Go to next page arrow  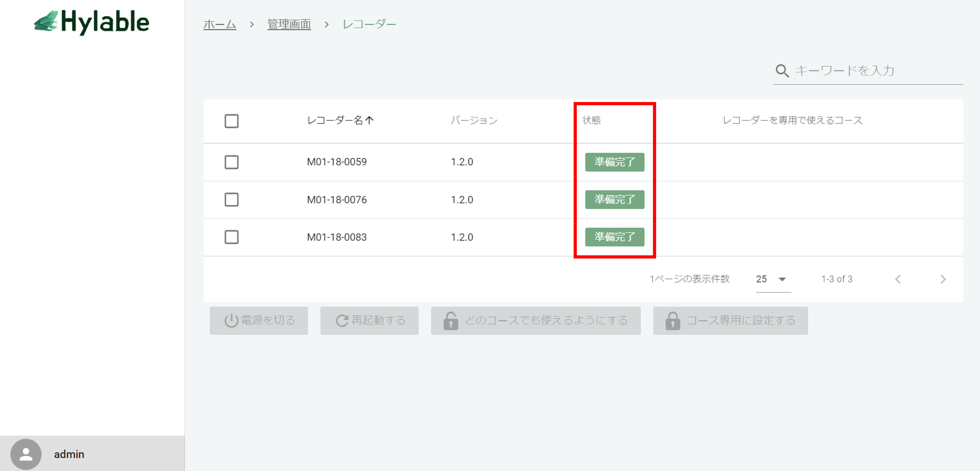(x=943, y=279)
